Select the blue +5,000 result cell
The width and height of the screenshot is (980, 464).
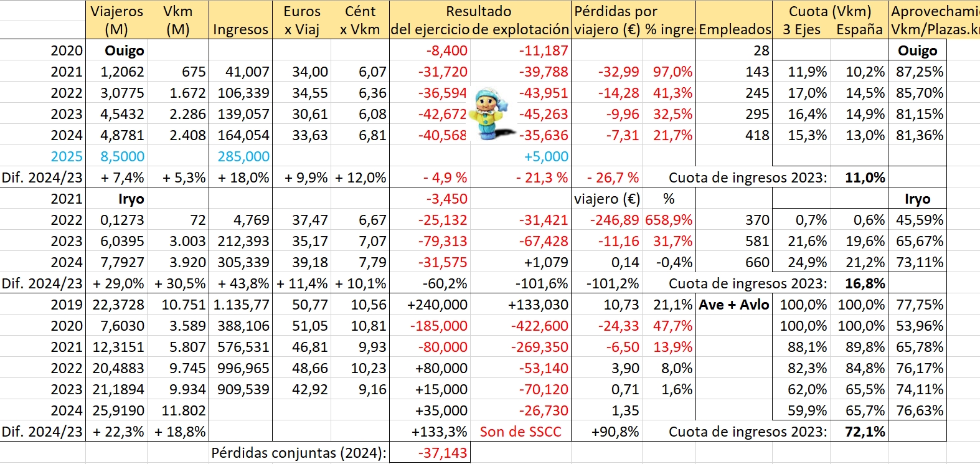[546, 156]
